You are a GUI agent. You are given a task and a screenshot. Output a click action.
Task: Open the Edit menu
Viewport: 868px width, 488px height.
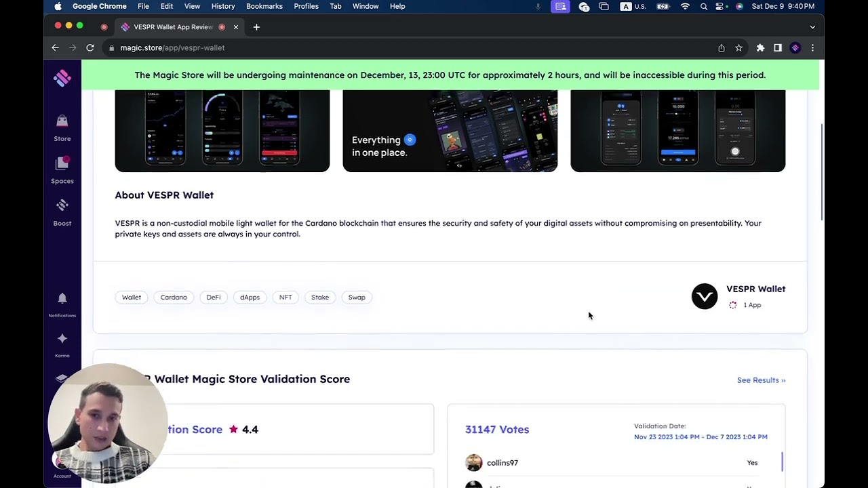(x=167, y=6)
